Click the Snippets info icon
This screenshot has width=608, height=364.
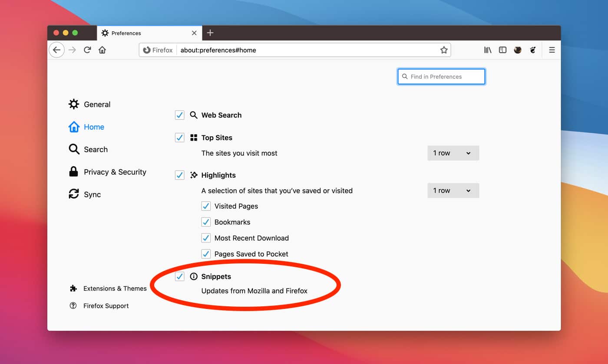pos(194,276)
